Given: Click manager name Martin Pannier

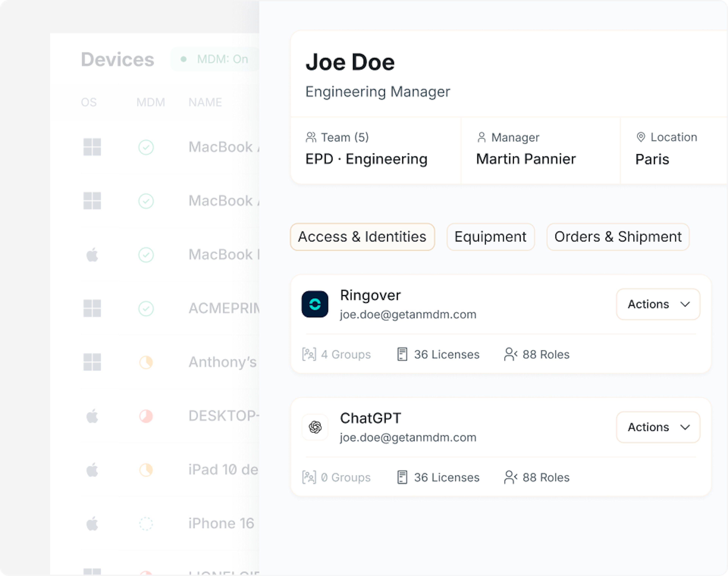Looking at the screenshot, I should click(526, 159).
